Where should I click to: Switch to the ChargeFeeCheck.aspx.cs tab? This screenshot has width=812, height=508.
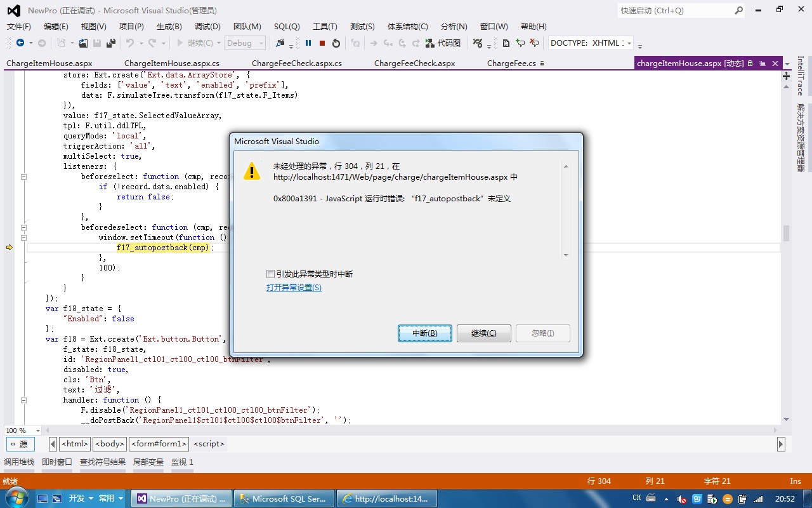pos(296,63)
